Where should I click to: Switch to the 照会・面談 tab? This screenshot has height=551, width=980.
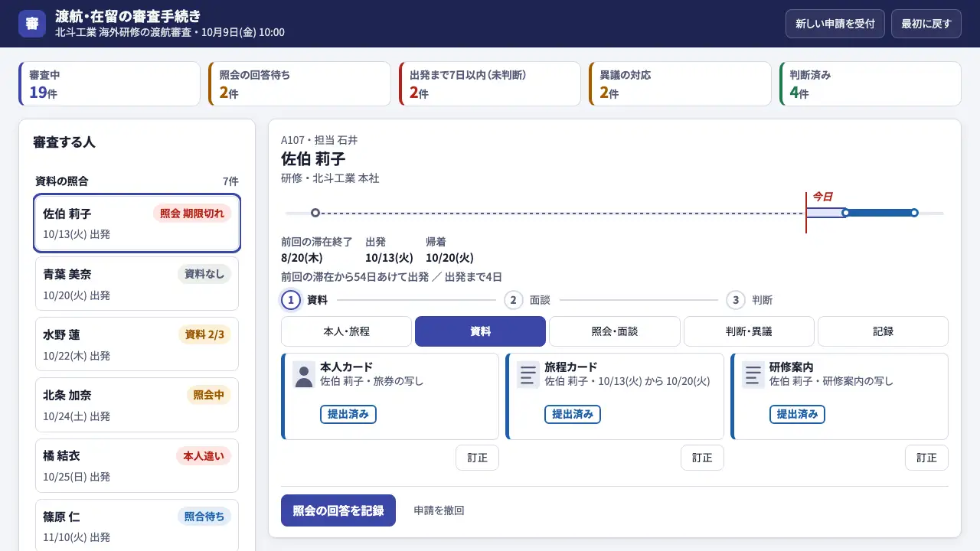point(615,331)
